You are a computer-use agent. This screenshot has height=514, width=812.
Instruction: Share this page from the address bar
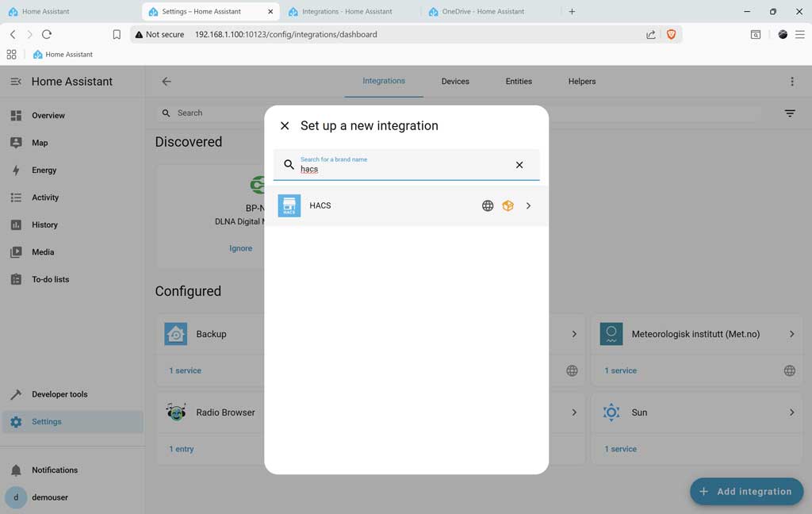tap(650, 34)
